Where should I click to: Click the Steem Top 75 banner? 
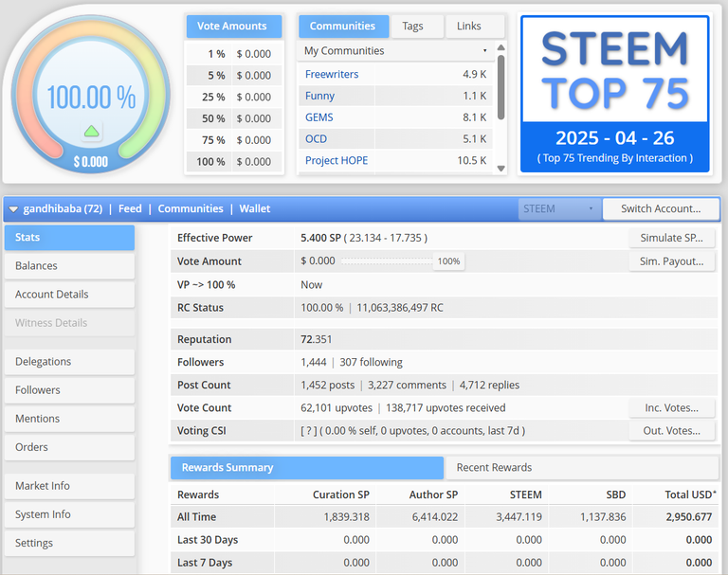(614, 94)
